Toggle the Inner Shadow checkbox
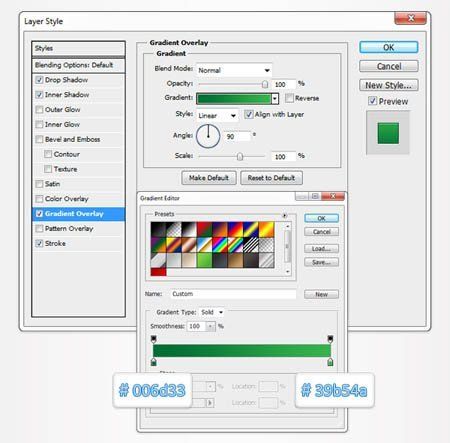Screen dimensions: 450x443 coord(39,95)
